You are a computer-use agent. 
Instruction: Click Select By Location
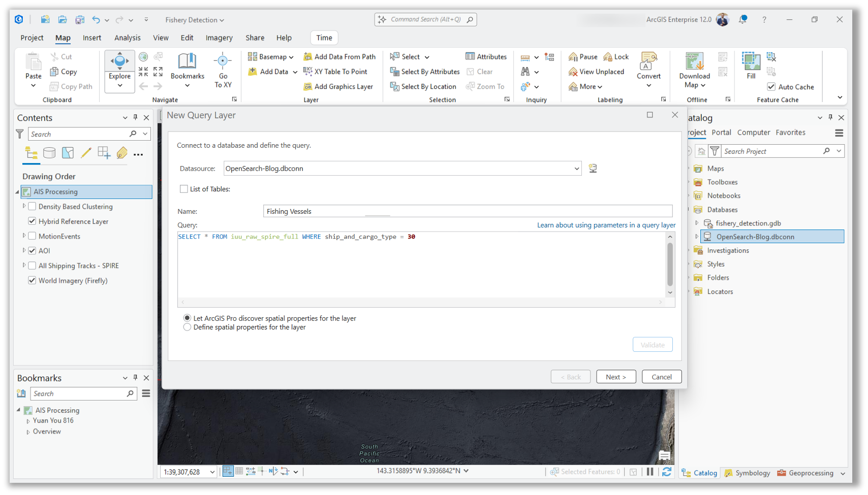(x=423, y=87)
